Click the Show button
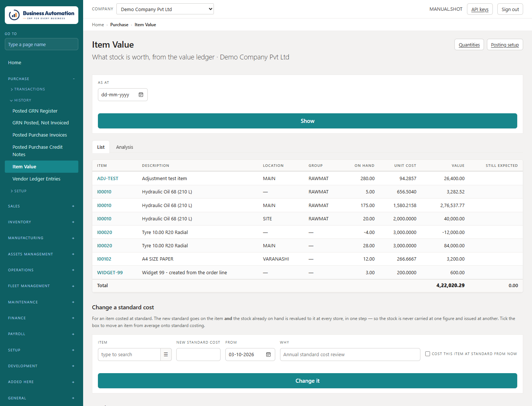The image size is (532, 406). [307, 121]
